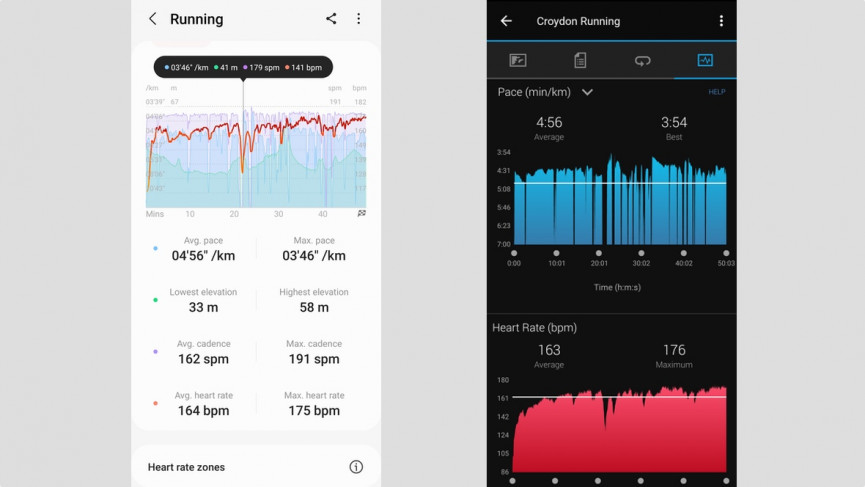Open the Croydon Running overflow menu
The image size is (865, 487).
(x=721, y=21)
